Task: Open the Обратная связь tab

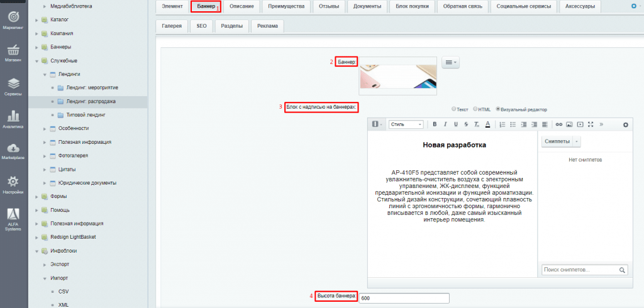Action: [463, 6]
